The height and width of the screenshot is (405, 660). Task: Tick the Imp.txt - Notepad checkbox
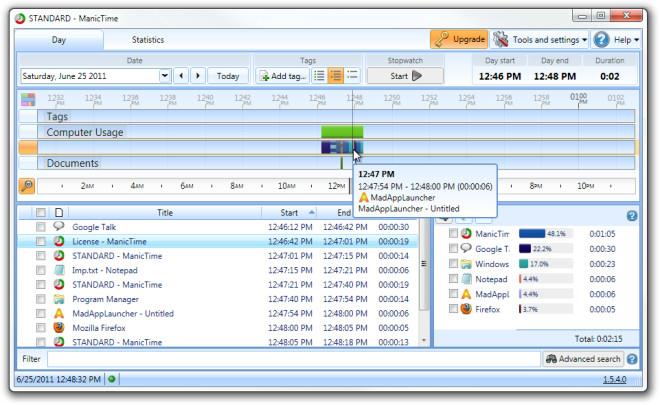pos(41,270)
